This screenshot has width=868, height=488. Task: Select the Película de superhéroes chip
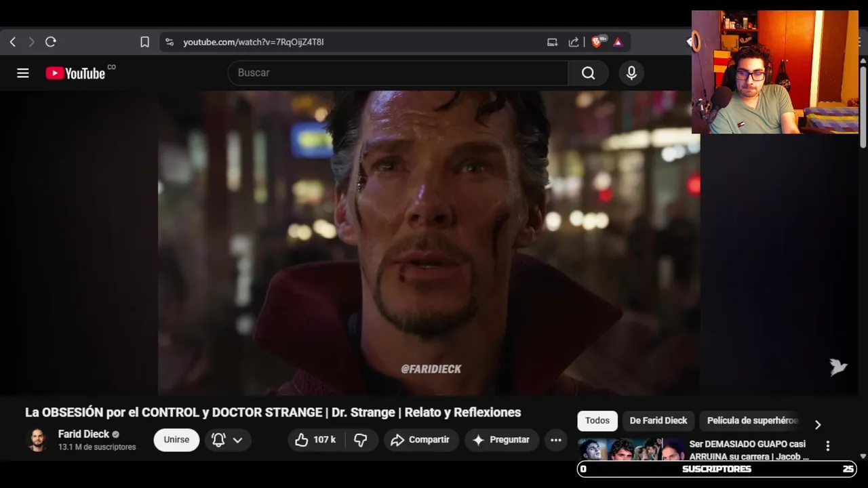click(751, 421)
